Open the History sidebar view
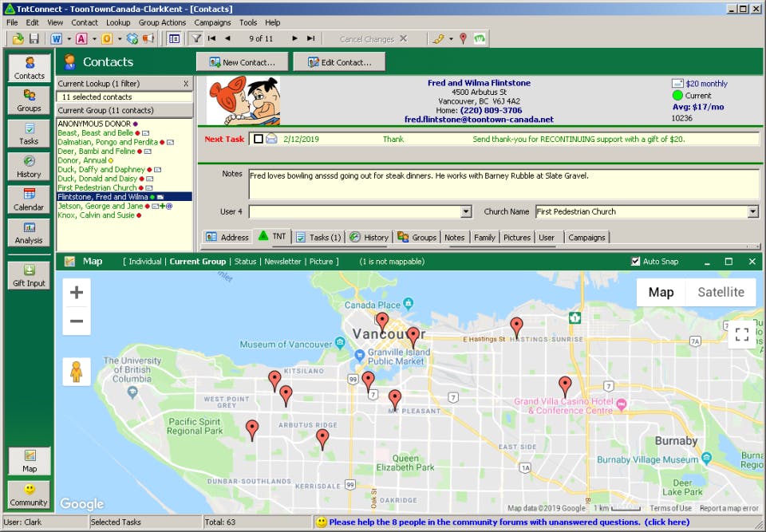This screenshot has height=532, width=766. tap(30, 167)
